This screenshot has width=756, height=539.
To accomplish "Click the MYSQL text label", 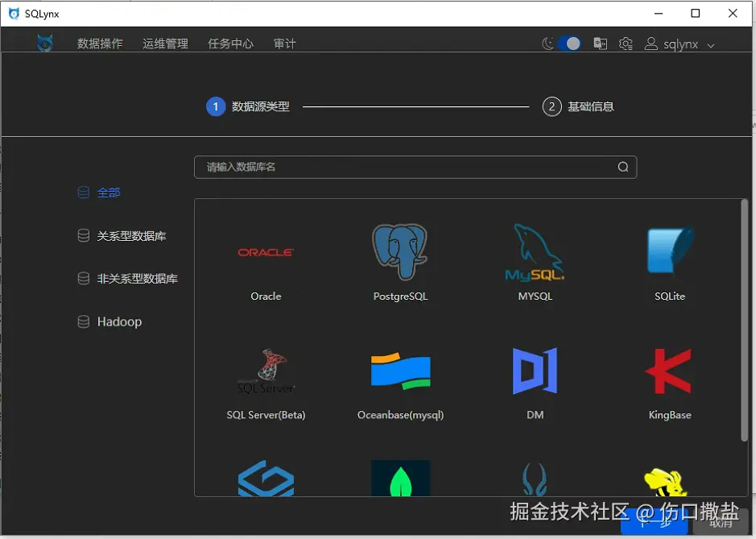I will (535, 296).
